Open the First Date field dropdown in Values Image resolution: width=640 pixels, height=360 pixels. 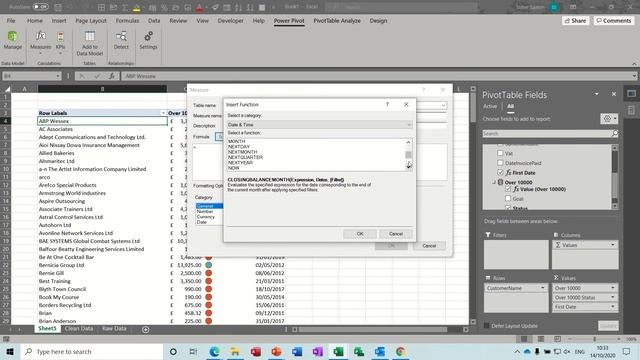tap(613, 307)
